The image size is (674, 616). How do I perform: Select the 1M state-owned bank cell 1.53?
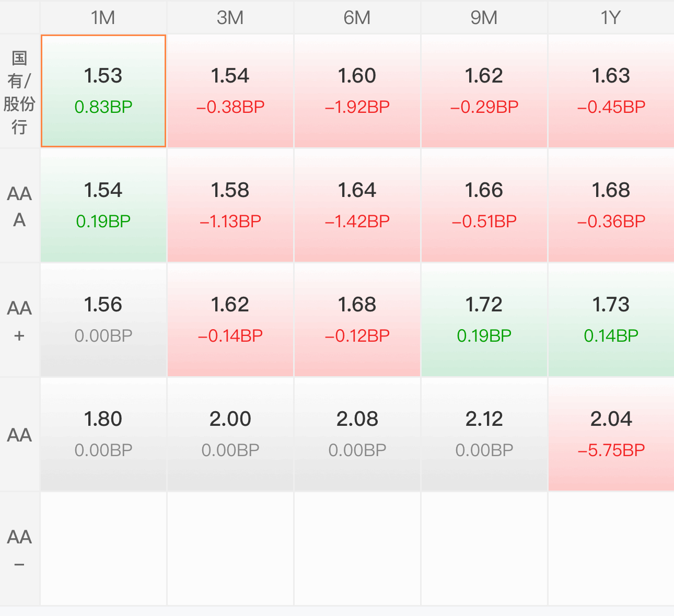103,91
